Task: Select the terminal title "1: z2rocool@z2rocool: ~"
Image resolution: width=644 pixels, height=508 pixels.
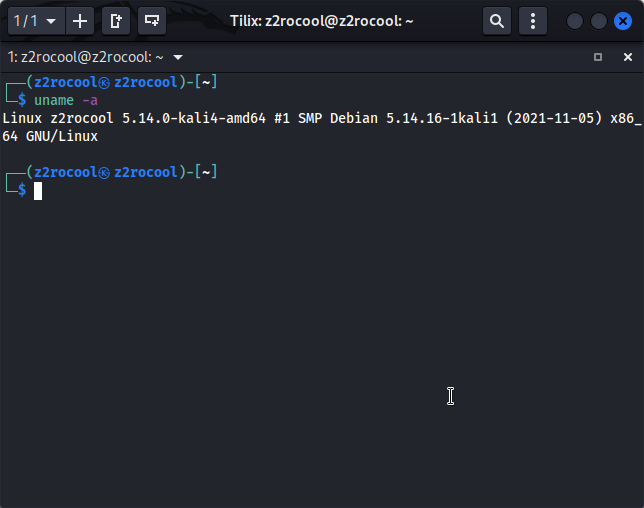Action: coord(85,57)
